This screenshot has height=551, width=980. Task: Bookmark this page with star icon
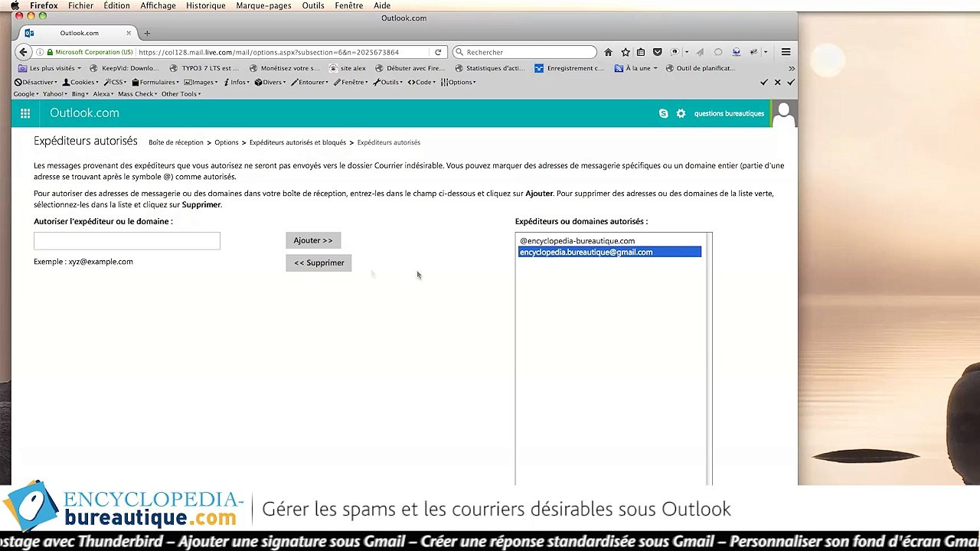click(x=626, y=52)
